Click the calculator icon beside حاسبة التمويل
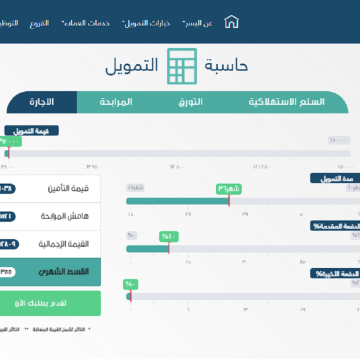This screenshot has height=360, width=360. (182, 66)
